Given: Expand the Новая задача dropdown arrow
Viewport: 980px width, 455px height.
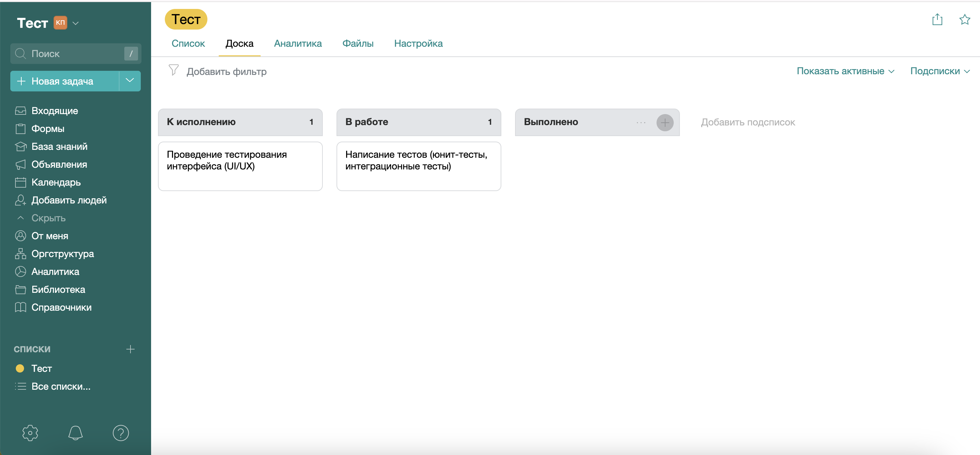Looking at the screenshot, I should (130, 81).
